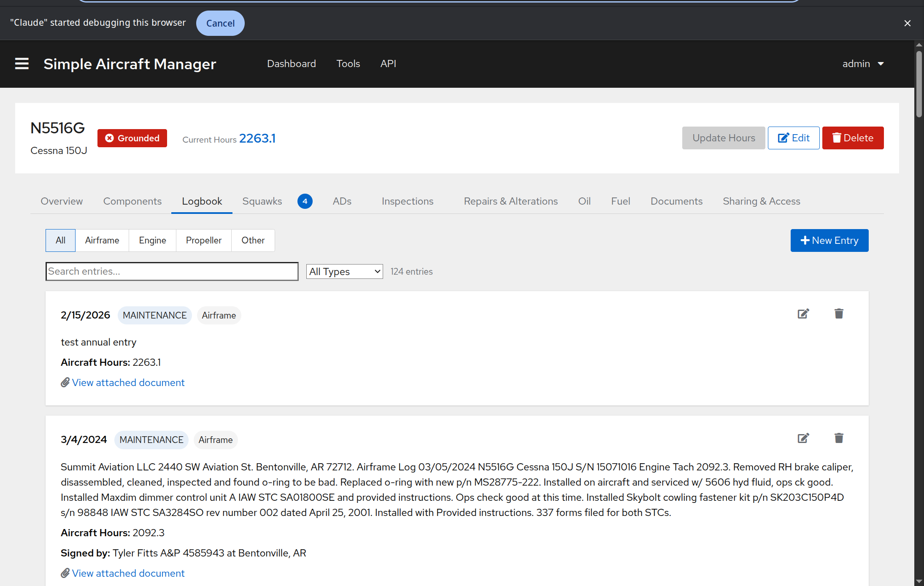Screen dimensions: 924x586
Task: Focus the Search entries field
Action: click(x=172, y=272)
